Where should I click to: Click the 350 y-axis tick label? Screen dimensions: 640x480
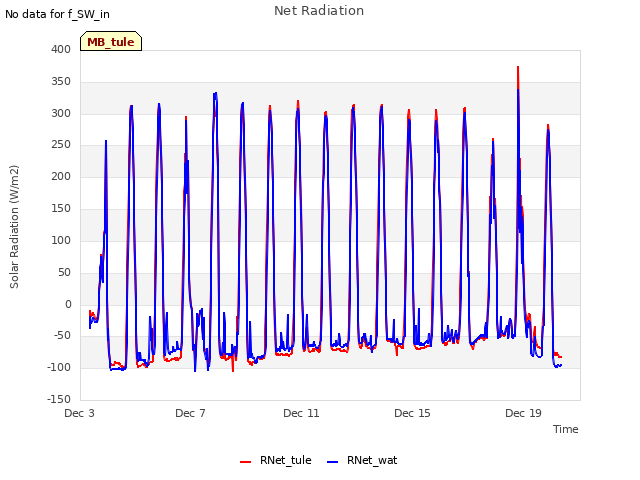pos(61,81)
